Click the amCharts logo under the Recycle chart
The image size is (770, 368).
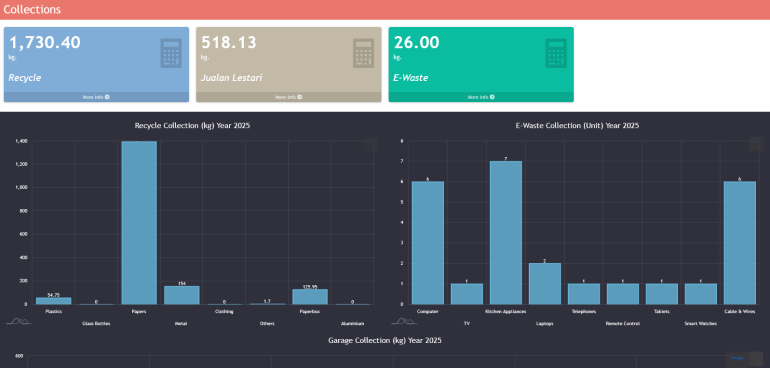19,321
